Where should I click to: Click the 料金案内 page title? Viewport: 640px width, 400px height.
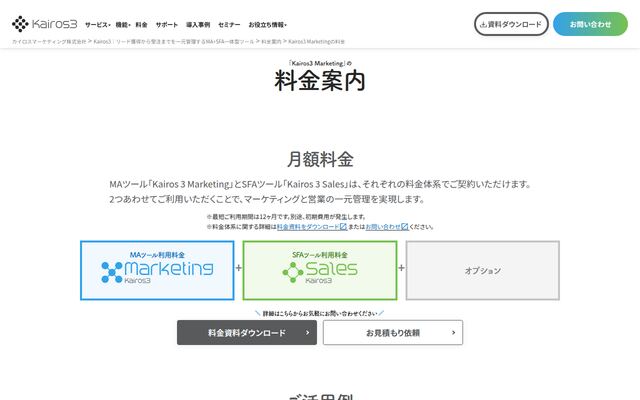(x=320, y=80)
